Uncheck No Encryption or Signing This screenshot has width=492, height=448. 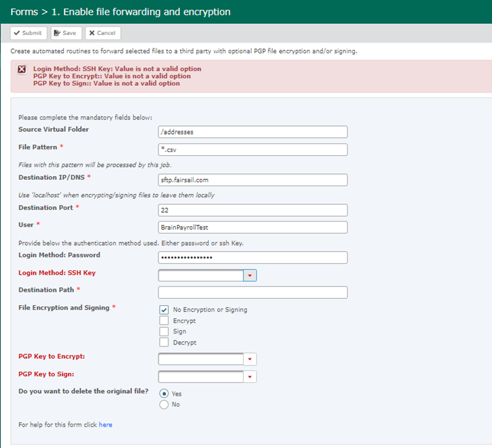(x=164, y=310)
